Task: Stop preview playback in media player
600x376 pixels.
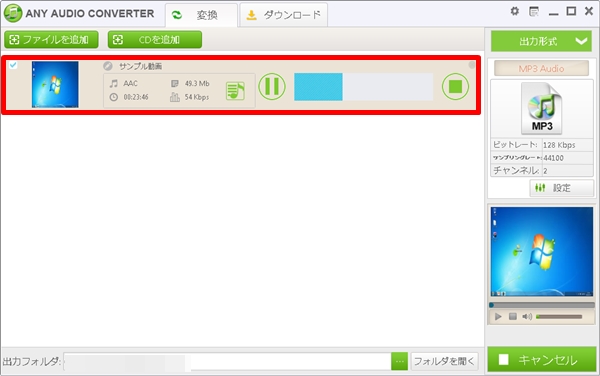Action: [x=513, y=316]
